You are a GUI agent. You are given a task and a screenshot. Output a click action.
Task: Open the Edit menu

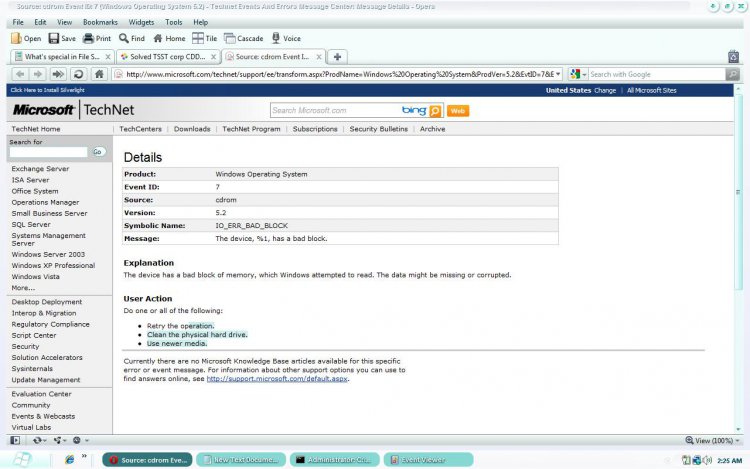(x=40, y=22)
